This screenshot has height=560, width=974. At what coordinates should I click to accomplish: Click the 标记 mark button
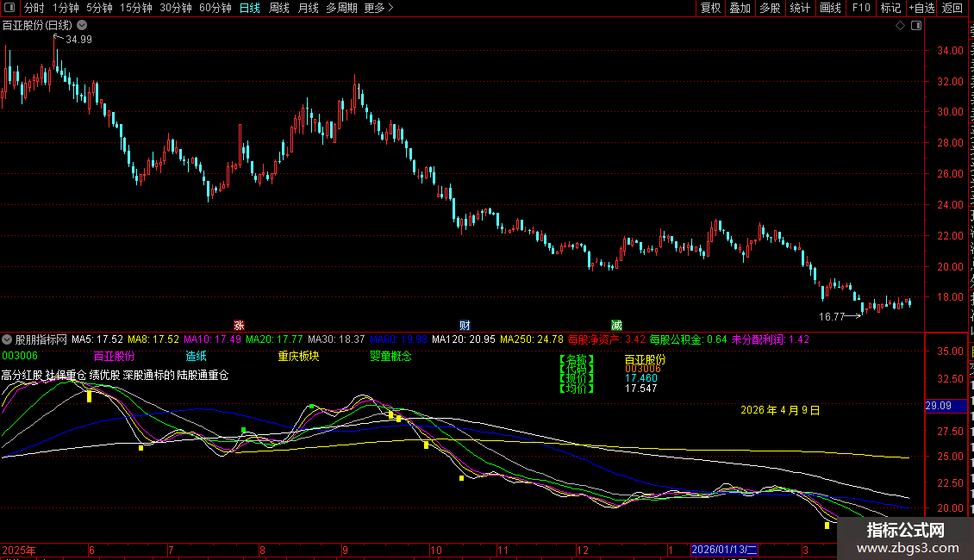[890, 8]
